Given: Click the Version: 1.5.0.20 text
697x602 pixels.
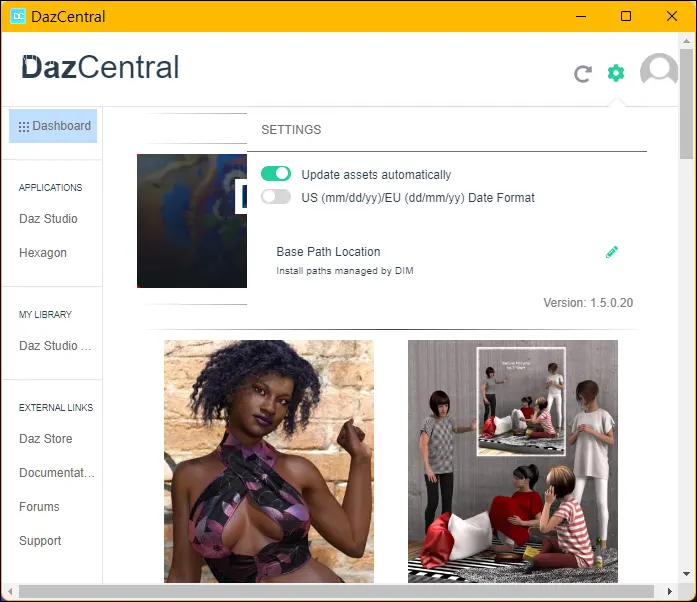Looking at the screenshot, I should click(588, 303).
